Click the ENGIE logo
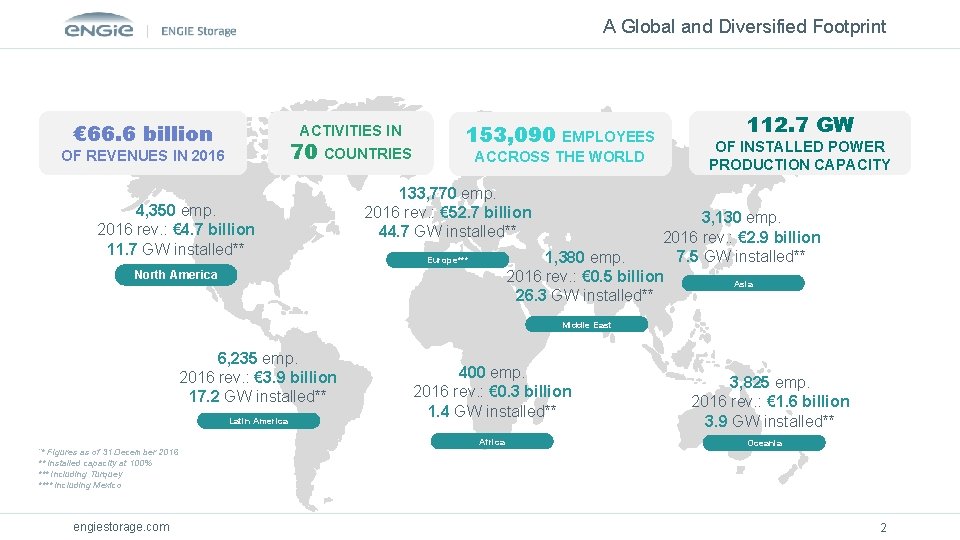 coord(99,26)
